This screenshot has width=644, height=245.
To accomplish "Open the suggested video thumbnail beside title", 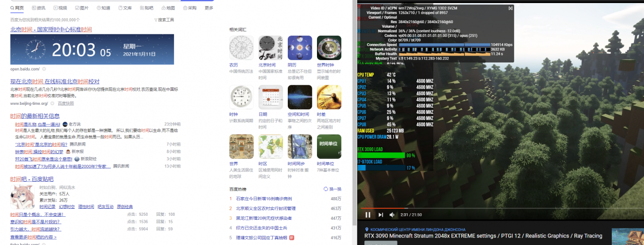I will [x=628, y=236].
